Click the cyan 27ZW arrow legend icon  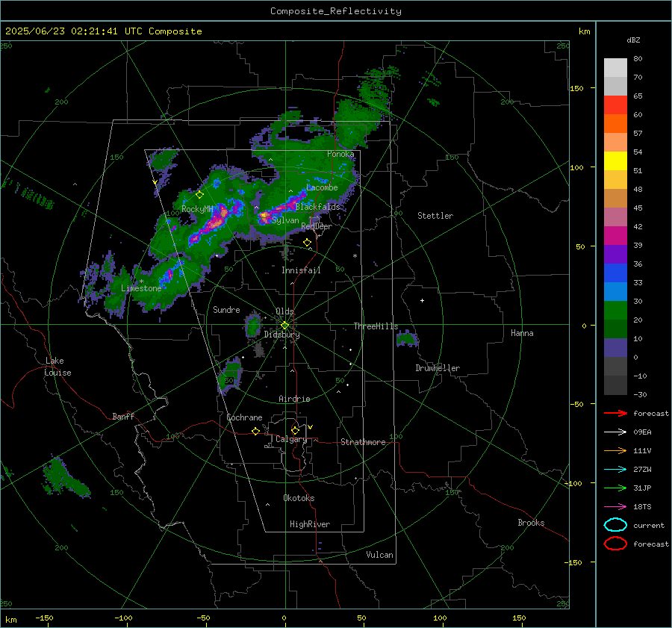tap(615, 470)
